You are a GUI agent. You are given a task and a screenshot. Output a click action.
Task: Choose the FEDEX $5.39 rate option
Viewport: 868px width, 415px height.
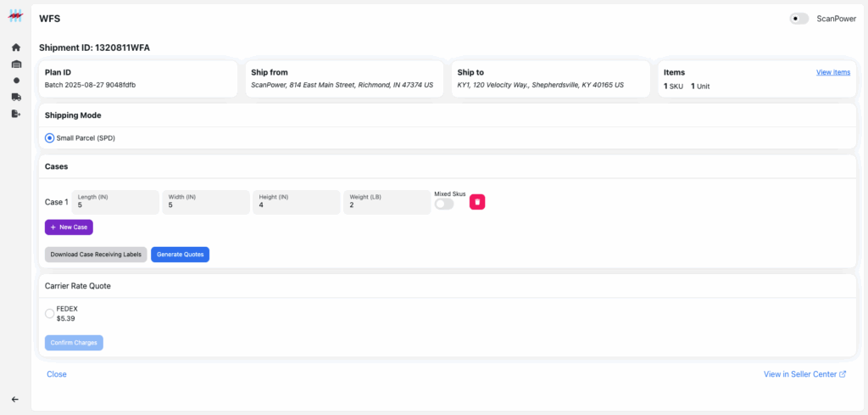(x=49, y=314)
